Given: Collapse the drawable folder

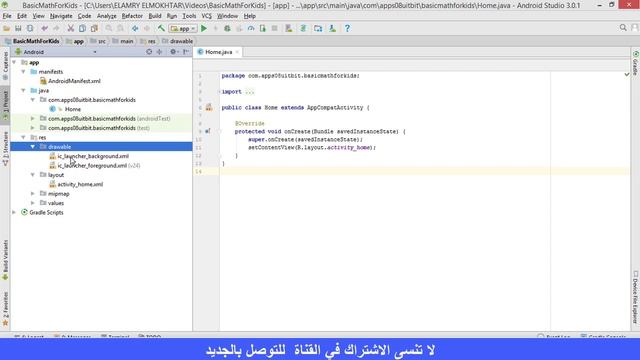Looking at the screenshot, I should [33, 147].
